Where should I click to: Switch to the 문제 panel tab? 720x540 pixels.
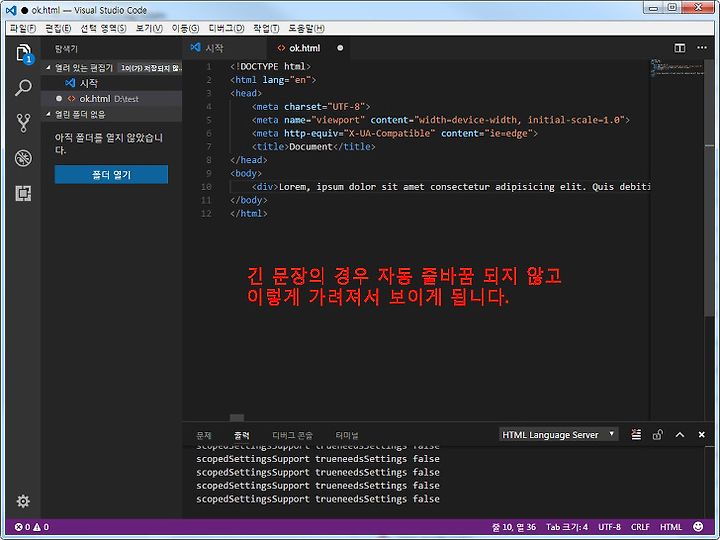point(204,435)
